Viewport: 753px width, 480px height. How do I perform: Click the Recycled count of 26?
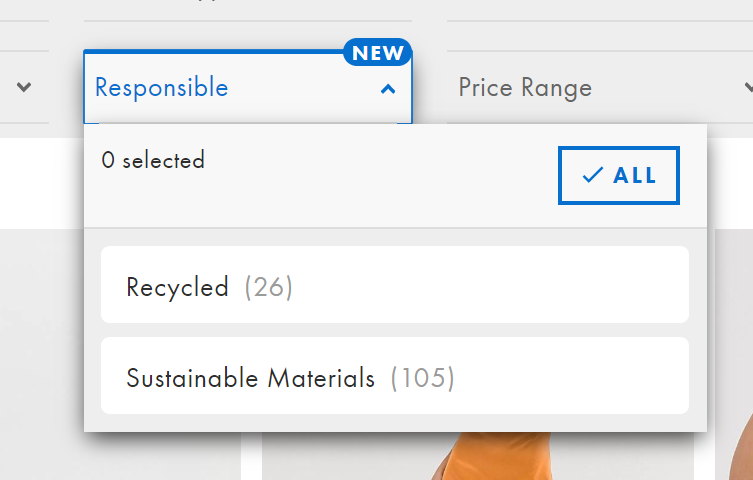(x=268, y=287)
